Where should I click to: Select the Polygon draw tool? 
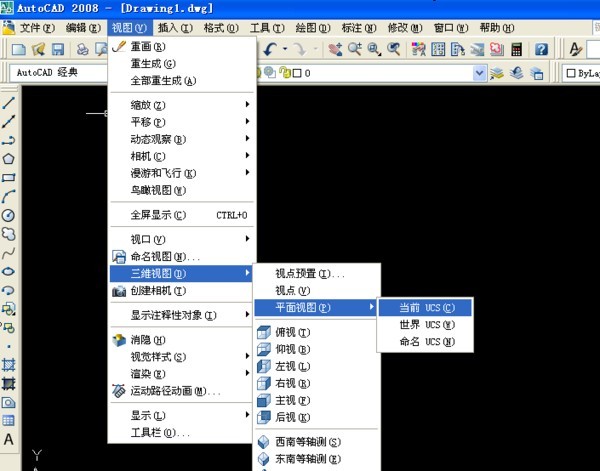[8, 159]
